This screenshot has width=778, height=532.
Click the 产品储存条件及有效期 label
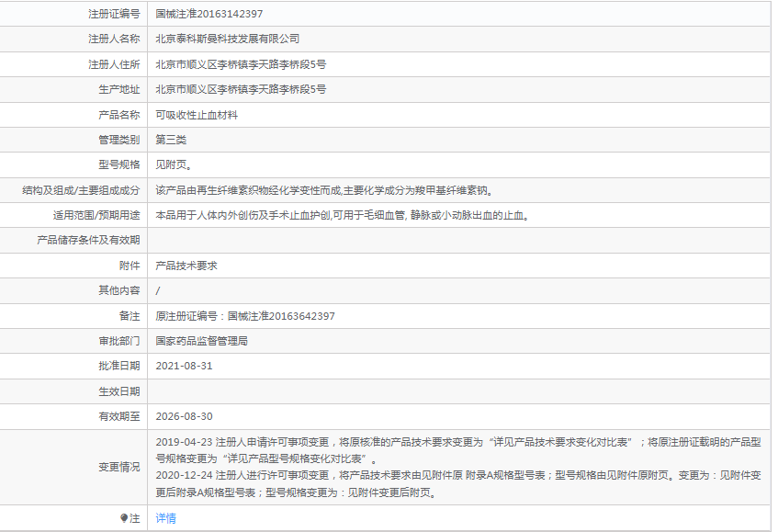(x=88, y=240)
